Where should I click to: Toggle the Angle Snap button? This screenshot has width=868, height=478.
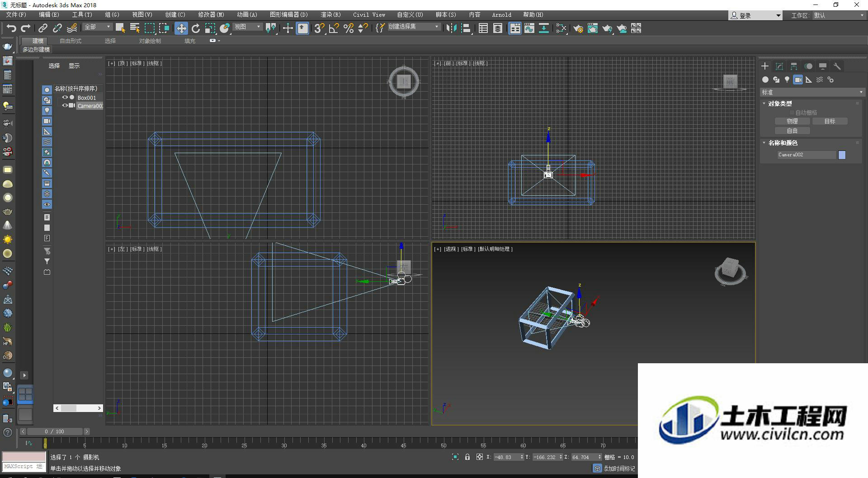[334, 28]
